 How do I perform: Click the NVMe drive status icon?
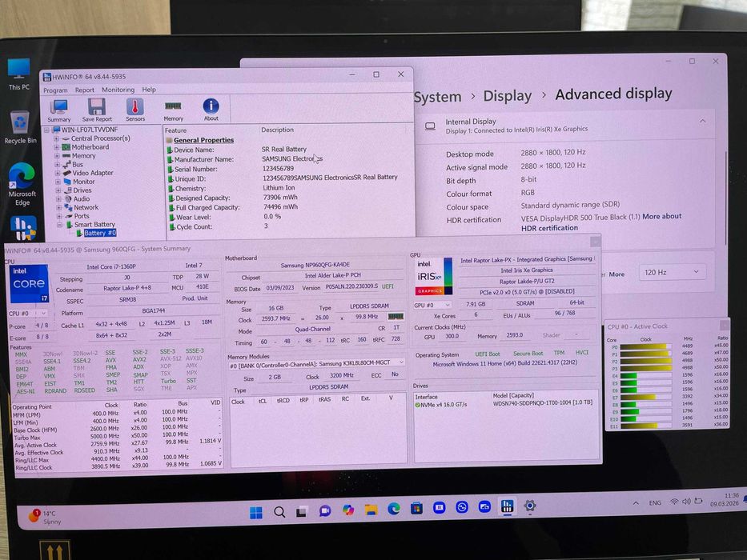pyautogui.click(x=417, y=406)
